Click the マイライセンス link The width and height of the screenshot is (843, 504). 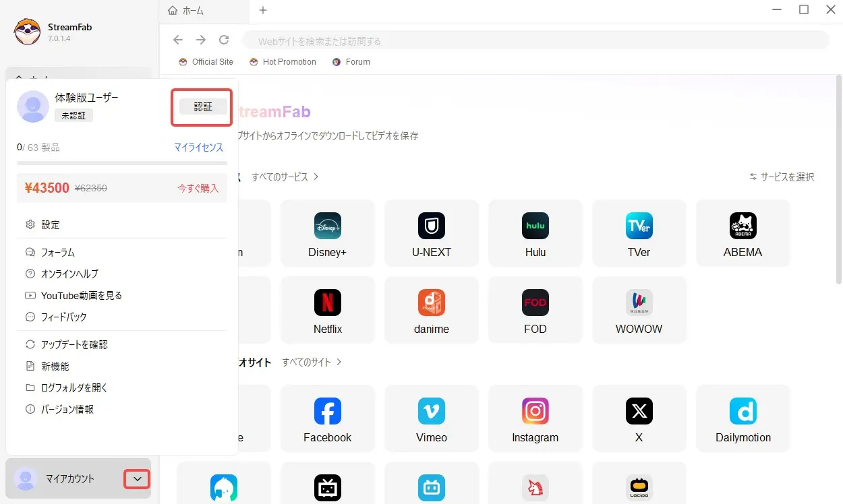coord(198,147)
